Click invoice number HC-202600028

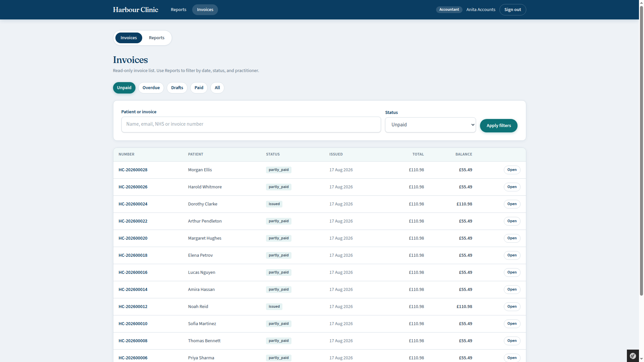coord(133,170)
